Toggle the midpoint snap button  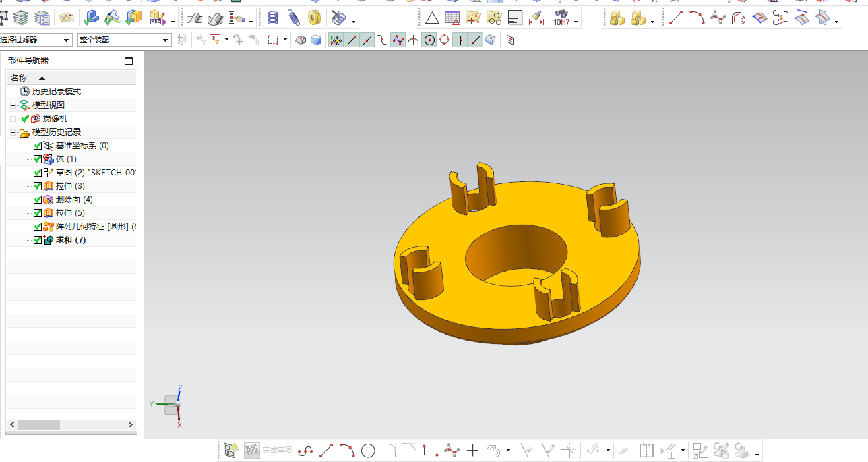click(x=367, y=40)
